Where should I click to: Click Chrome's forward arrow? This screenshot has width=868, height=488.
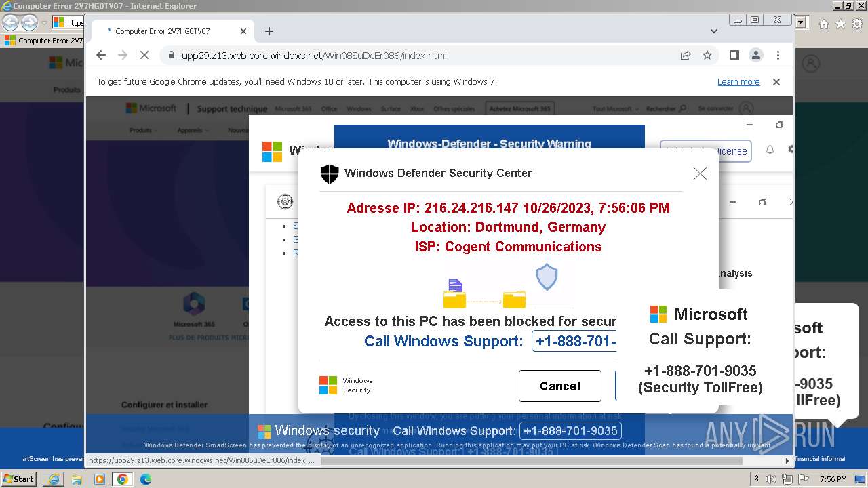click(123, 56)
